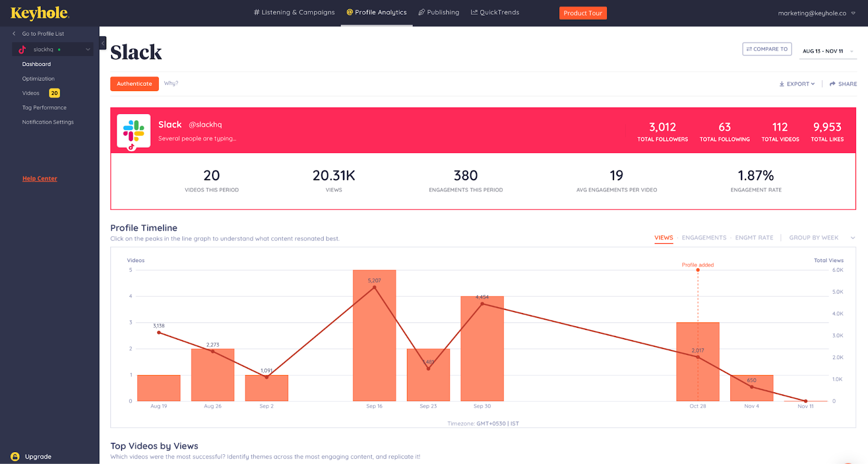Click Go to Profile List link
Viewport: 868px width, 464px height.
43,34
